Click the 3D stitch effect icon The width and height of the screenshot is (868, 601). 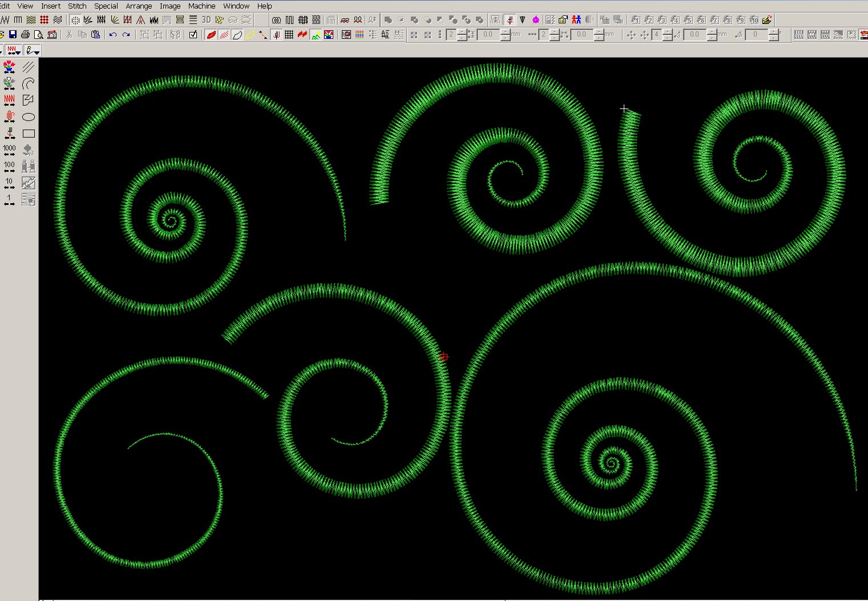(x=206, y=20)
